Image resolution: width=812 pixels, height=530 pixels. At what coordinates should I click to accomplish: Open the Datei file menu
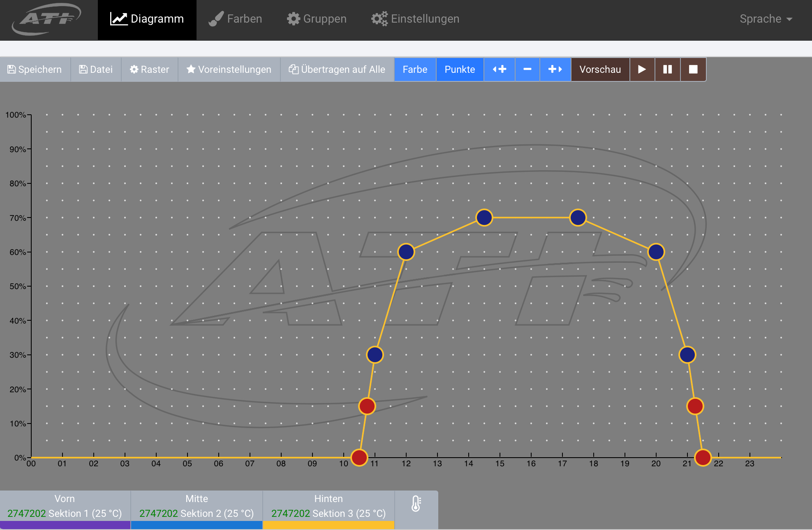pos(96,69)
